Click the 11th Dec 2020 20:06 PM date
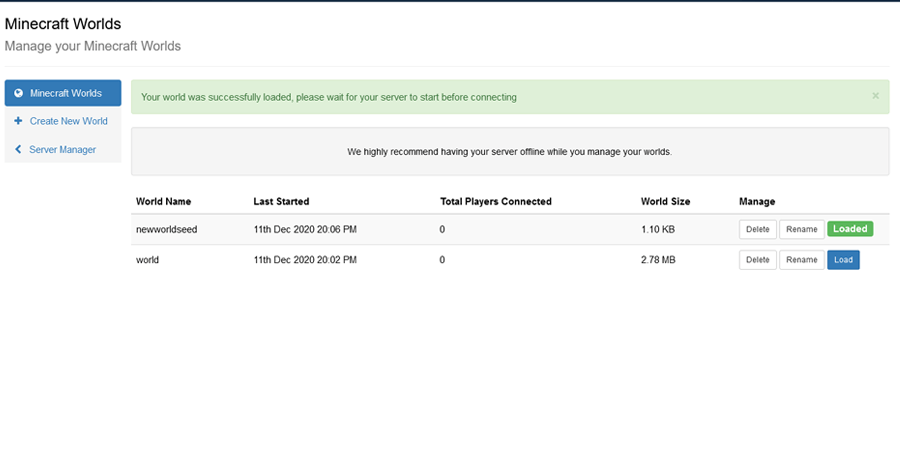Viewport: 900px width, 450px height. click(305, 229)
